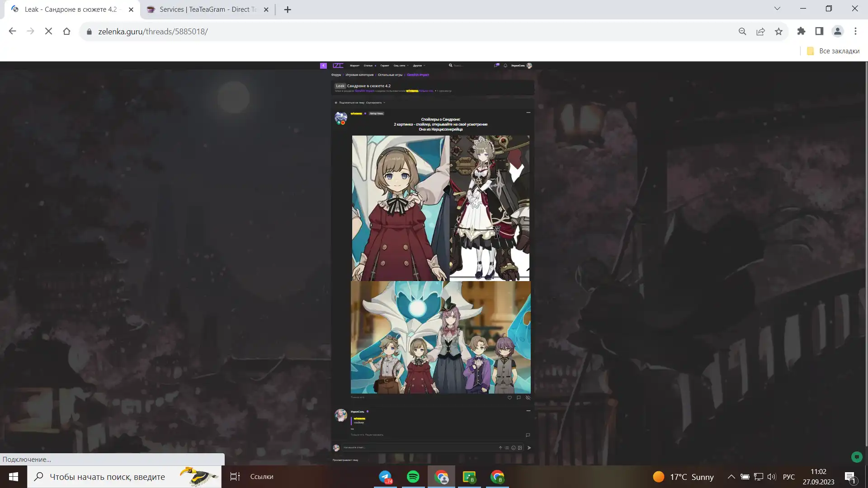Viewport: 868px width, 488px height.
Task: Open browser home page
Action: pyautogui.click(x=66, y=31)
